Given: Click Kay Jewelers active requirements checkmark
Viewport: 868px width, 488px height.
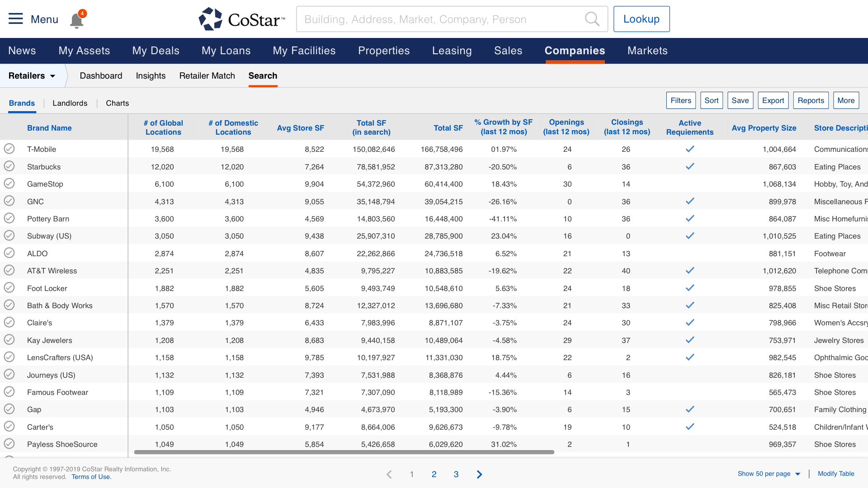Looking at the screenshot, I should [x=690, y=340].
